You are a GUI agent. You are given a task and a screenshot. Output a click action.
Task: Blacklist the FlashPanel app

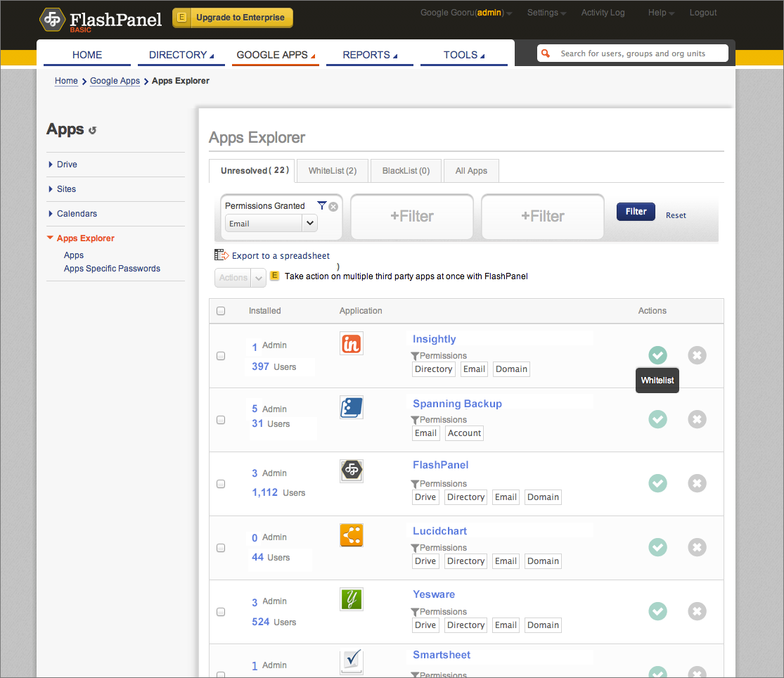[x=697, y=483]
